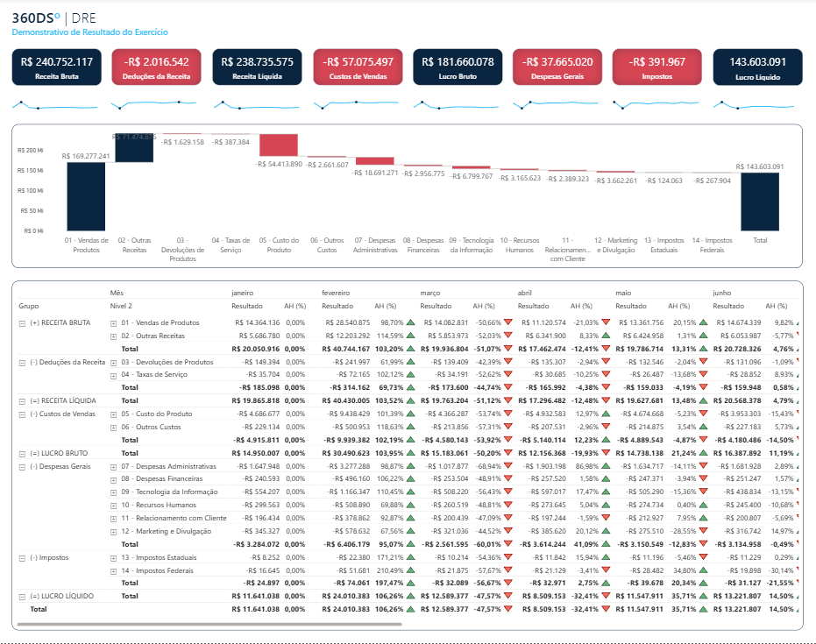Select the Deduções da Receita KPI card
816x644 pixels.
pos(157,67)
